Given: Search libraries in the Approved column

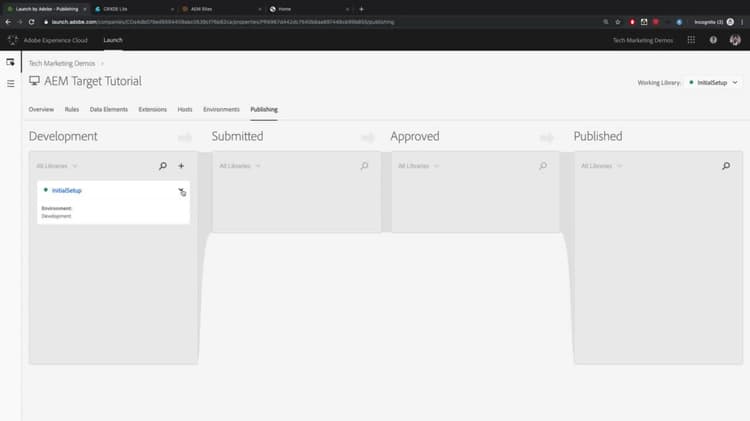Looking at the screenshot, I should pos(543,166).
